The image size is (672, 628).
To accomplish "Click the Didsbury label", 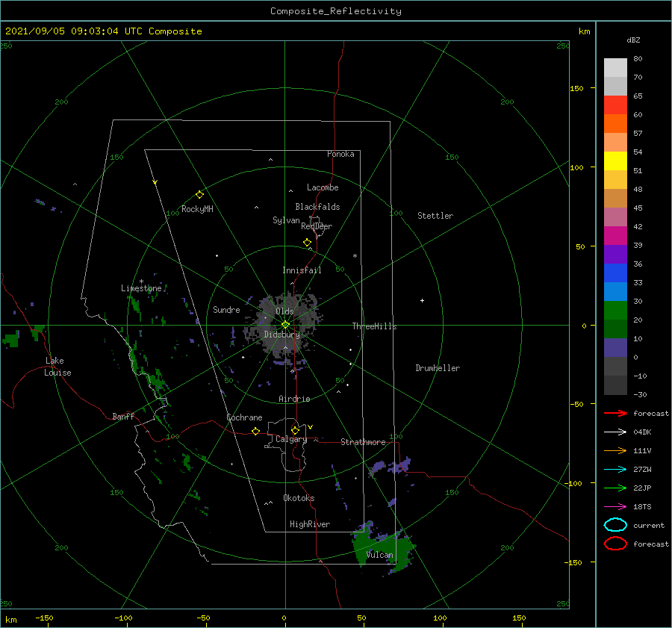I will [x=281, y=335].
